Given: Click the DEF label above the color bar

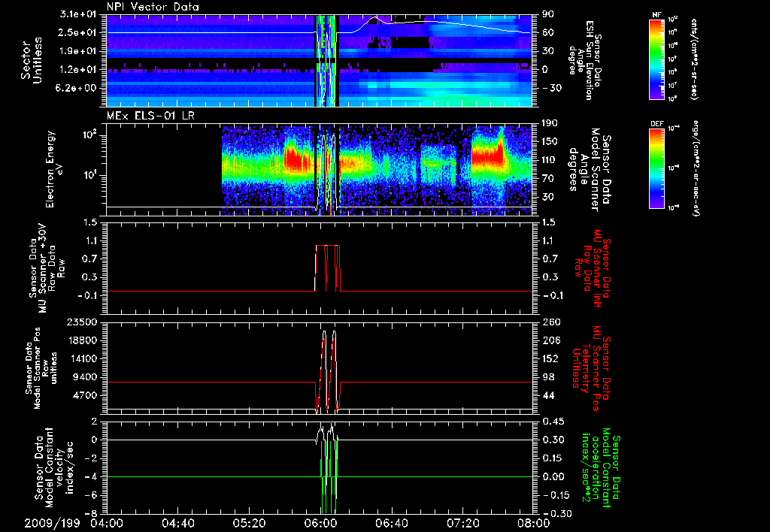Looking at the screenshot, I should (x=656, y=124).
